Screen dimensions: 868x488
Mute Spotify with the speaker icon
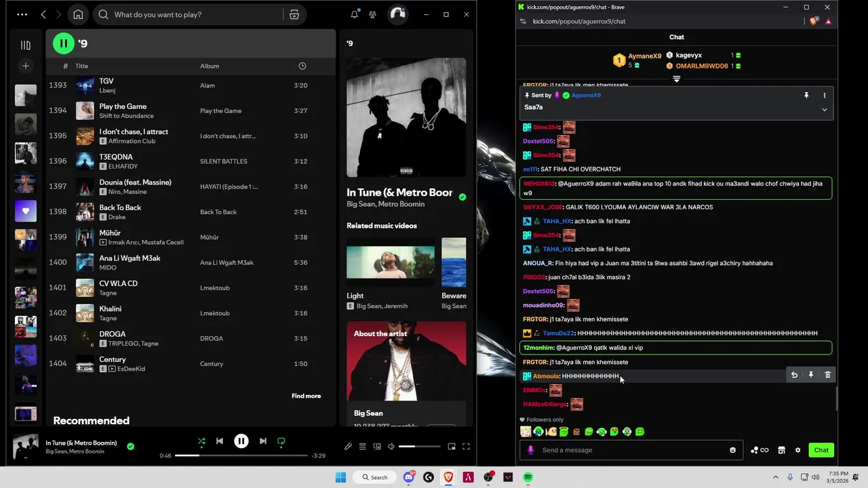pos(391,447)
